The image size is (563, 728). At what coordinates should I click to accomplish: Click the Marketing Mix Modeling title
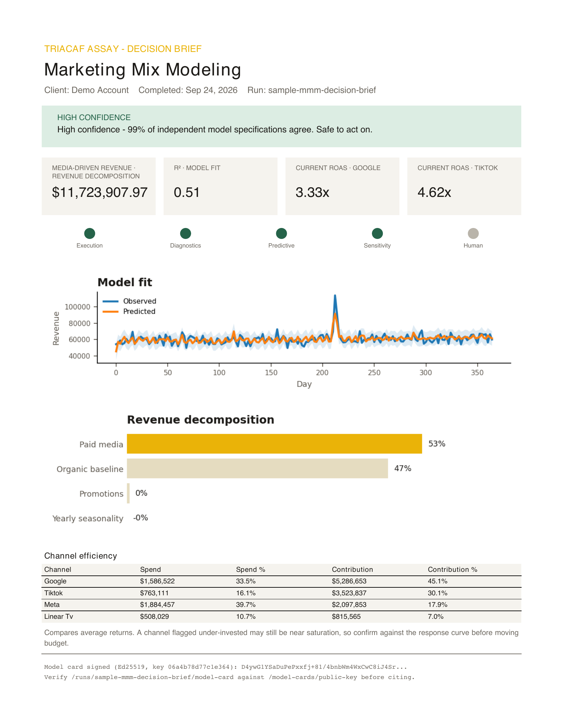pos(143,70)
